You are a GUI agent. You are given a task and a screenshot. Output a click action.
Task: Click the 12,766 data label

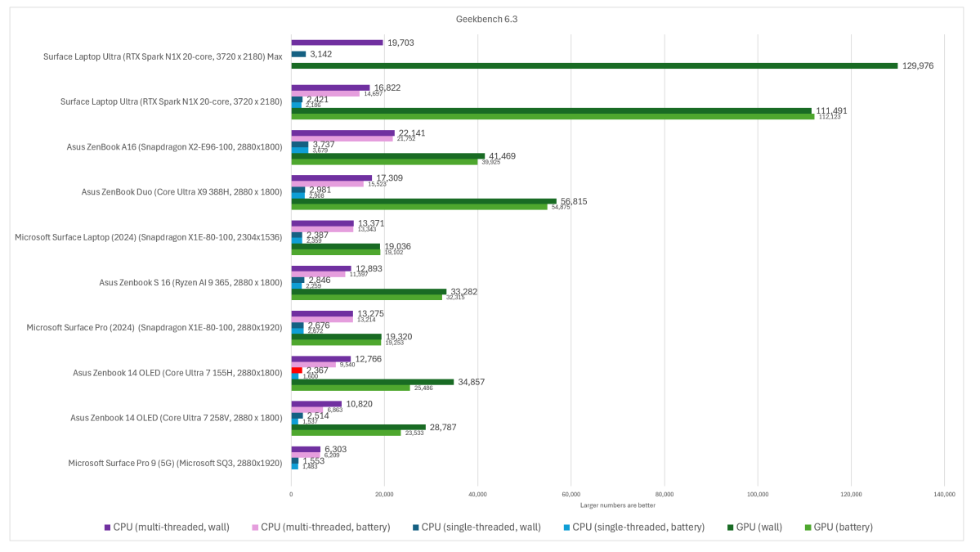coord(368,359)
